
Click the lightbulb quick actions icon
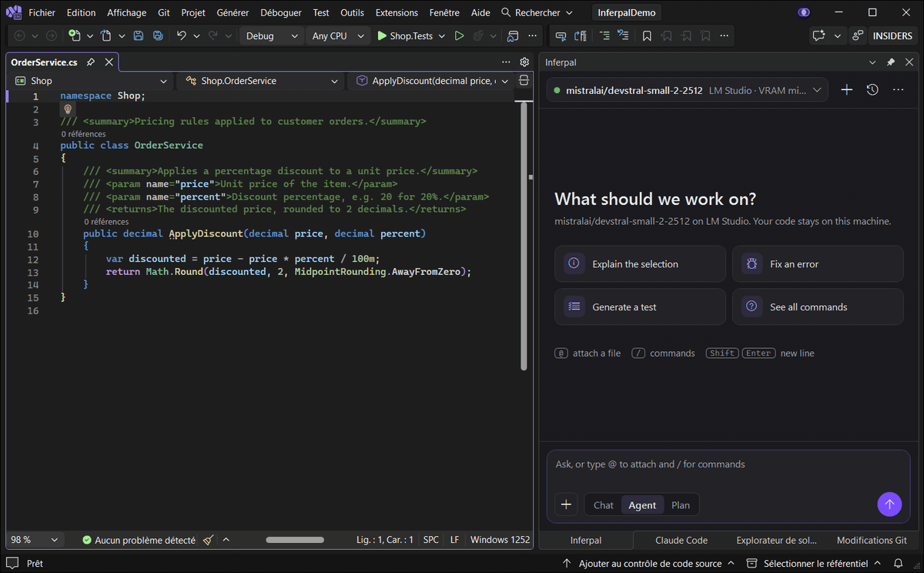(x=68, y=109)
